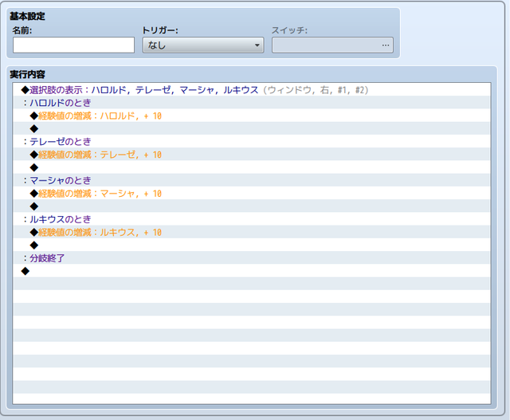Viewport: 510px width, 420px height.
Task: Click the 名前 name input field
Action: tap(73, 45)
